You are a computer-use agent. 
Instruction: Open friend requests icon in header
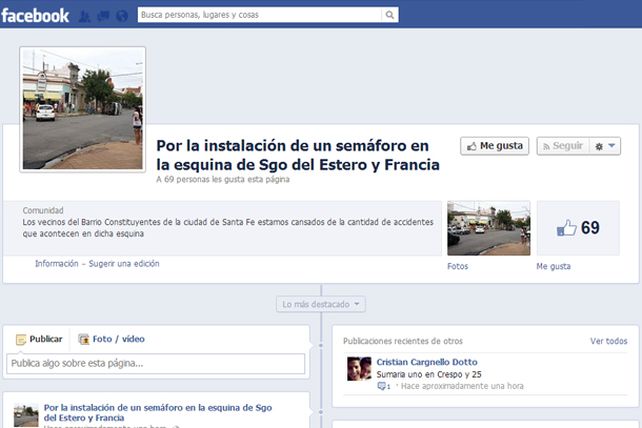coord(84,16)
